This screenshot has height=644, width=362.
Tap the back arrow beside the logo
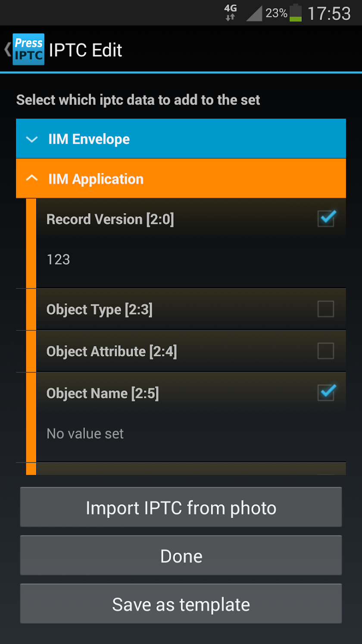point(7,49)
